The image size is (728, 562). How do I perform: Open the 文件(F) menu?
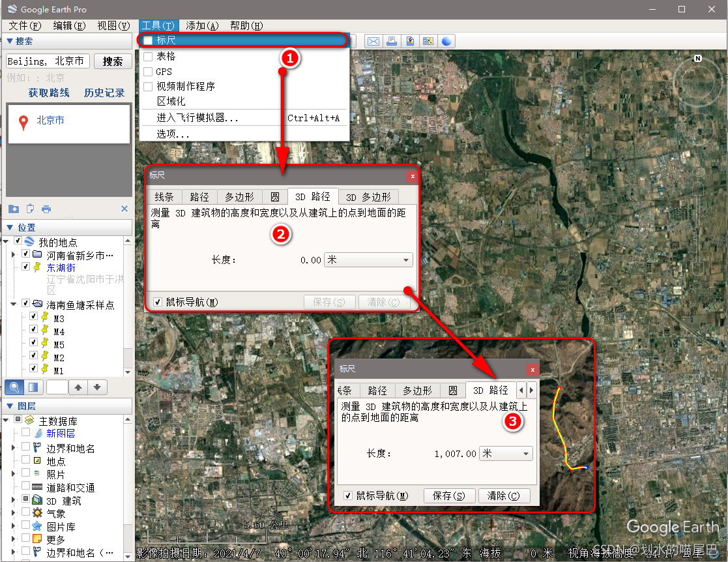point(25,25)
